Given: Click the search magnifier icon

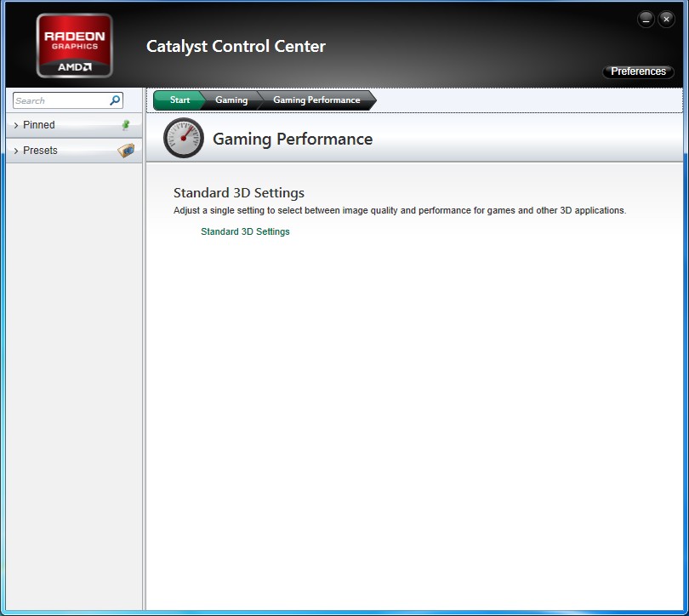Looking at the screenshot, I should click(115, 100).
